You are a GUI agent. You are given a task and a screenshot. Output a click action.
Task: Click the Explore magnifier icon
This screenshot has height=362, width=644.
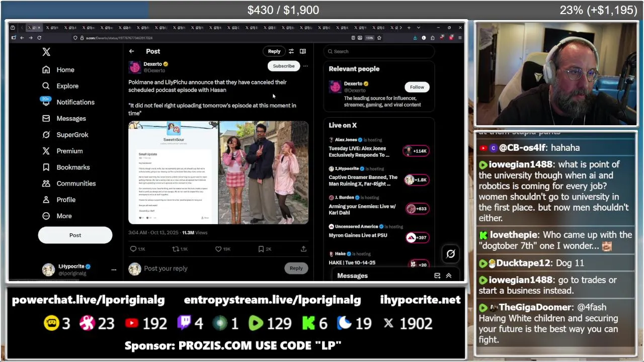point(46,86)
